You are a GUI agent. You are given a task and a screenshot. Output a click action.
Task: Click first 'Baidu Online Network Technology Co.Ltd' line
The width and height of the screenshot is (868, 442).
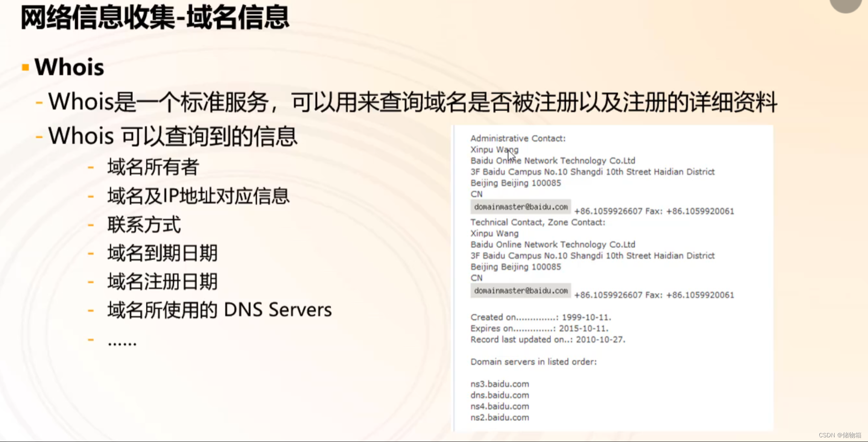tap(553, 161)
